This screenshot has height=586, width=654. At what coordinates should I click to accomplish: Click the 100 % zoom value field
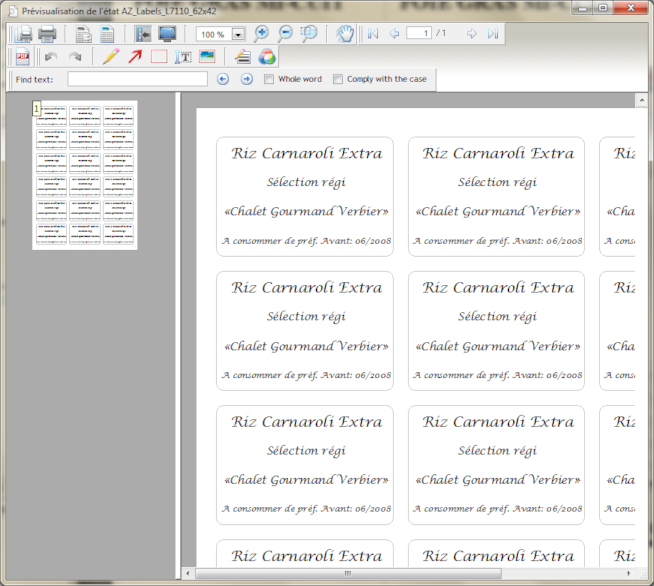[x=214, y=34]
